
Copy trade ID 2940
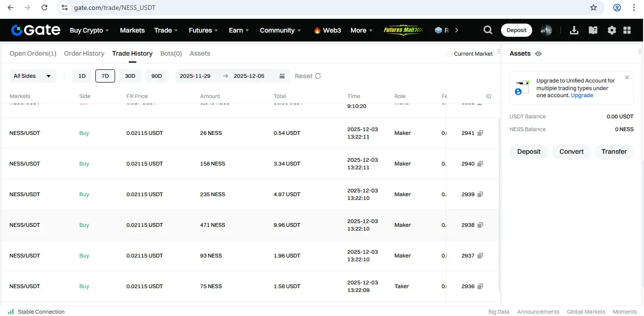[480, 164]
